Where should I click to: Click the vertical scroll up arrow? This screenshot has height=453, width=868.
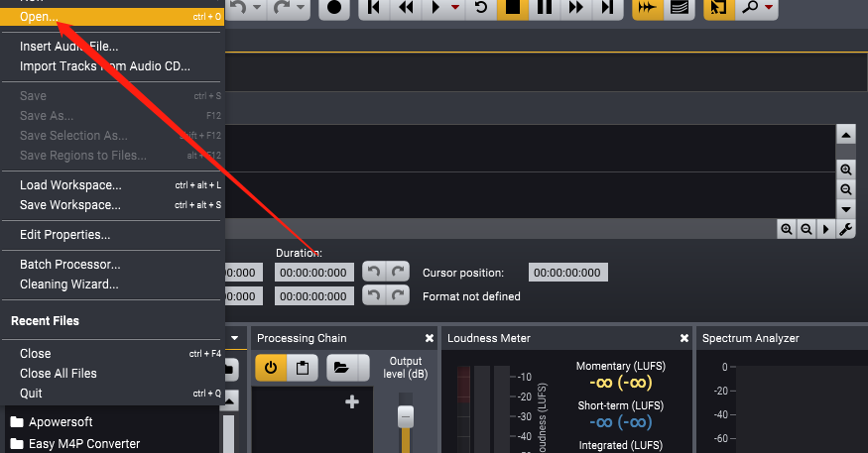pos(846,135)
